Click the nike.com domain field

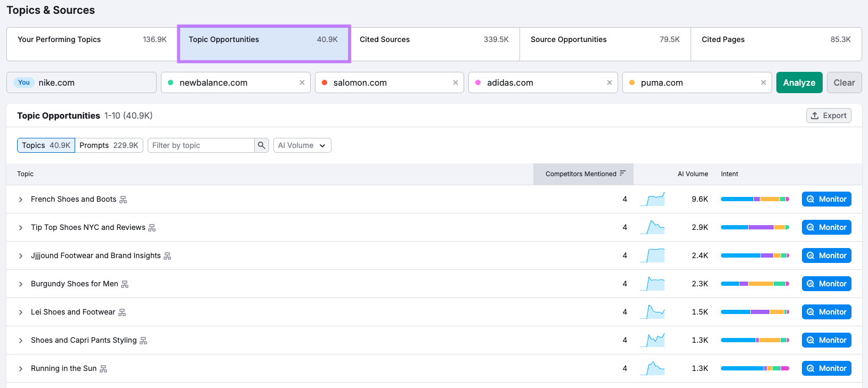point(82,82)
